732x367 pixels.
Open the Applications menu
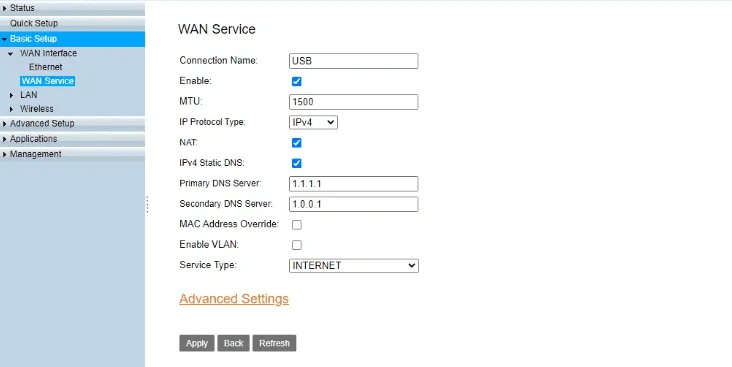34,139
